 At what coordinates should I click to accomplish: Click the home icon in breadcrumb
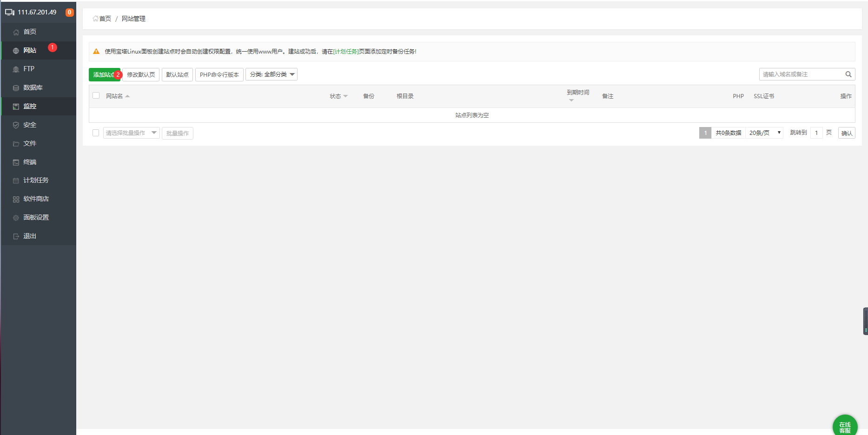click(95, 19)
